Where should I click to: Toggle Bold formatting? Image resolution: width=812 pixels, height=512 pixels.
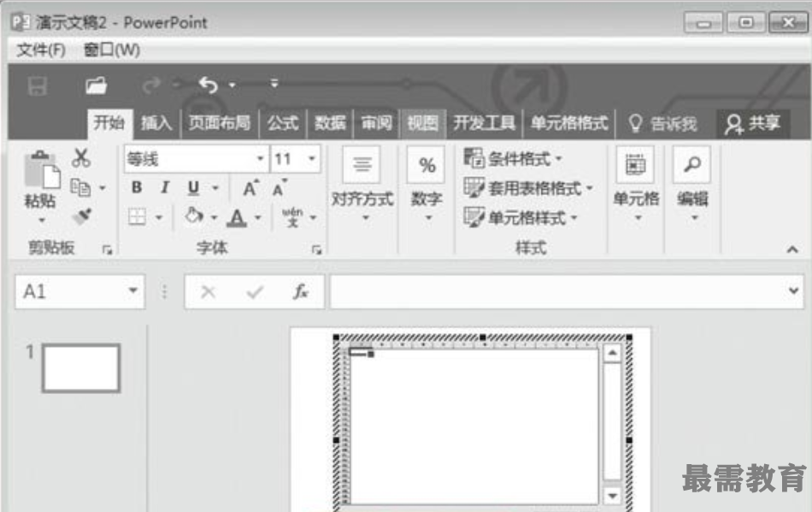[x=137, y=187]
